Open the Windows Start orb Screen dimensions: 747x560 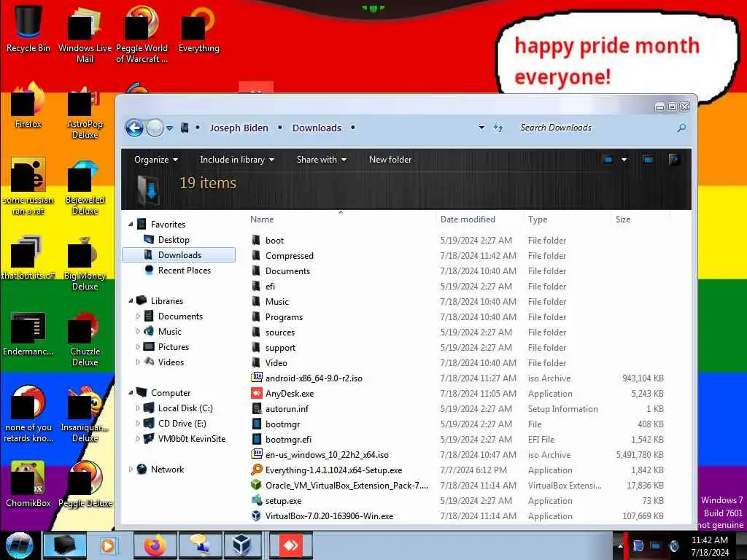coord(18,545)
